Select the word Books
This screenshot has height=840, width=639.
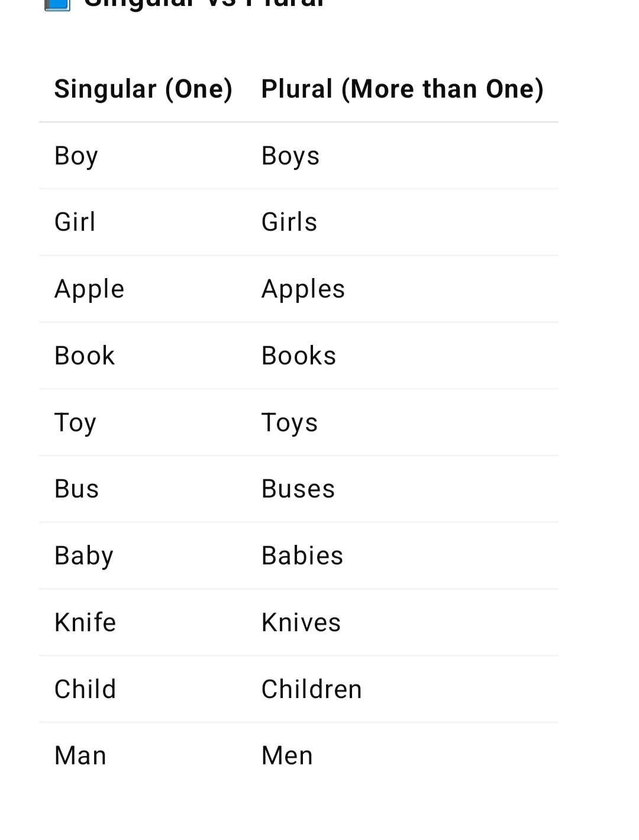(299, 356)
